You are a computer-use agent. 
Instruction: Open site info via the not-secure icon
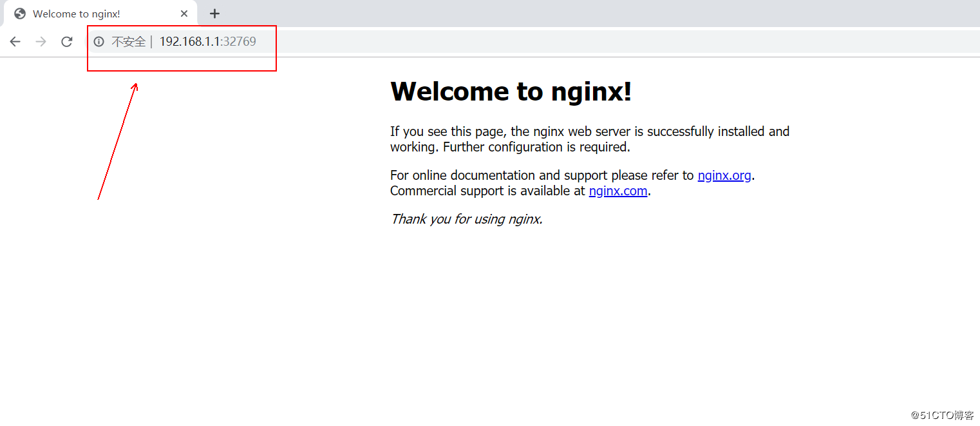(99, 42)
